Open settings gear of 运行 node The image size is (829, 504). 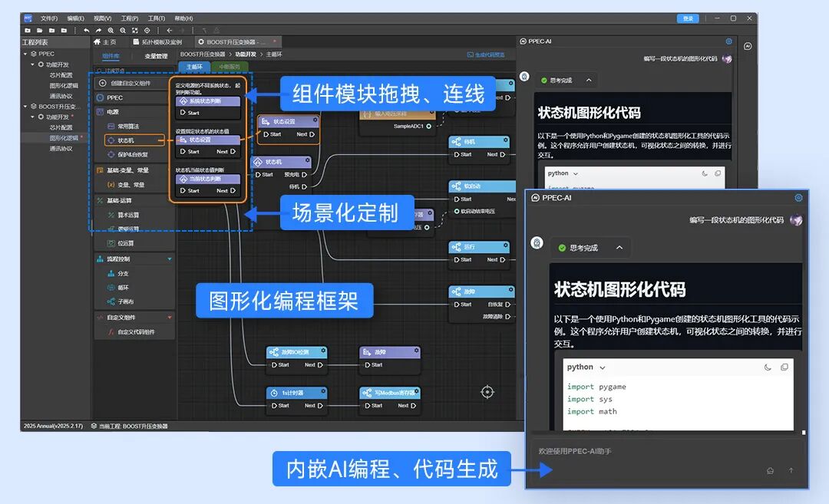click(x=505, y=245)
